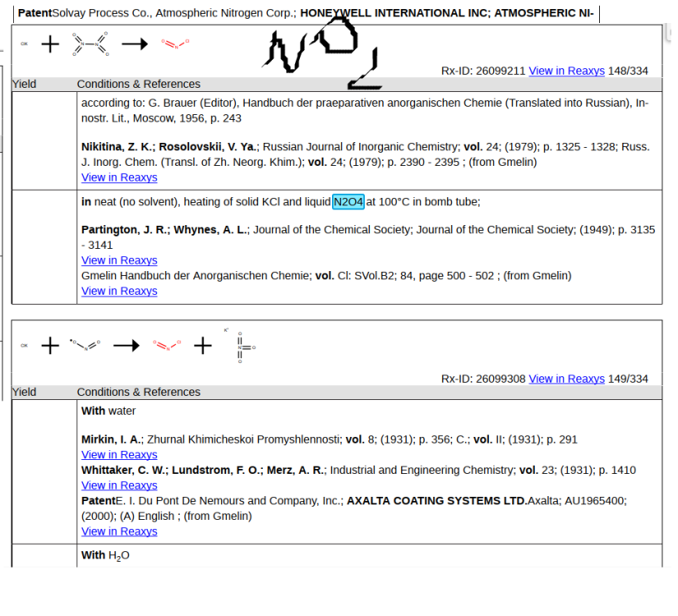Click the KCl reactant in second reaction
This screenshot has height=616, width=678.
click(x=24, y=347)
